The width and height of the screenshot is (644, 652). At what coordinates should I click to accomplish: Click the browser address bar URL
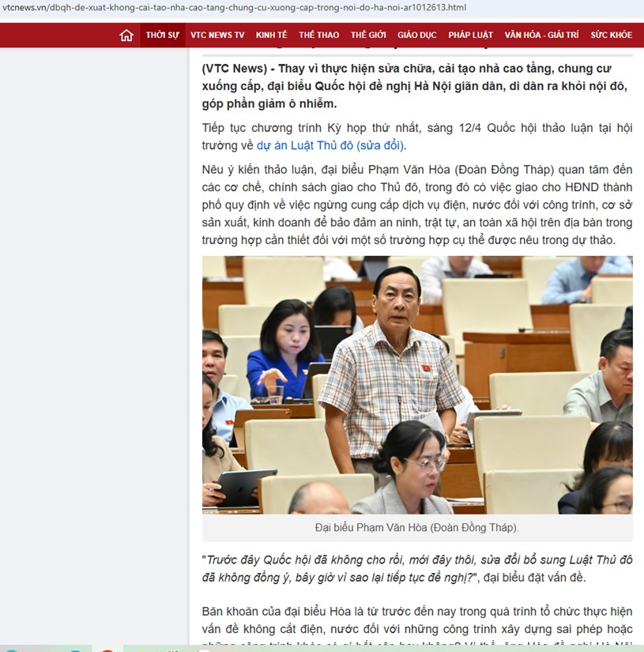(x=237, y=8)
